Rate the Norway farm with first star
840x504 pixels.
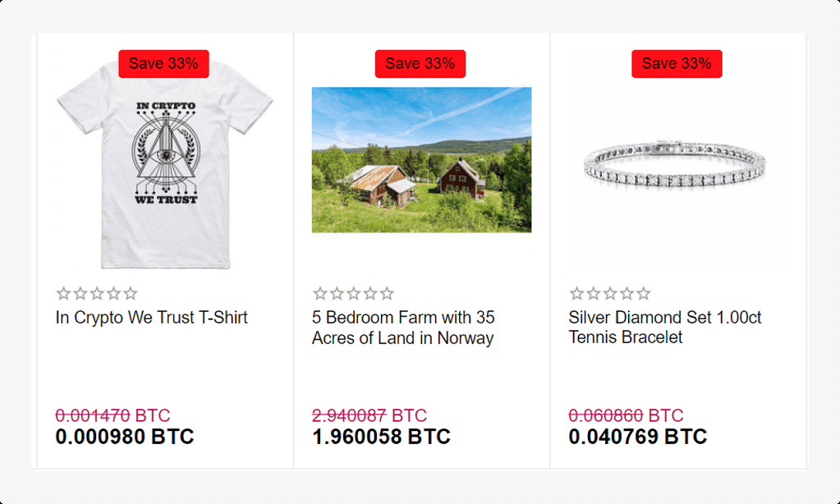click(x=319, y=294)
